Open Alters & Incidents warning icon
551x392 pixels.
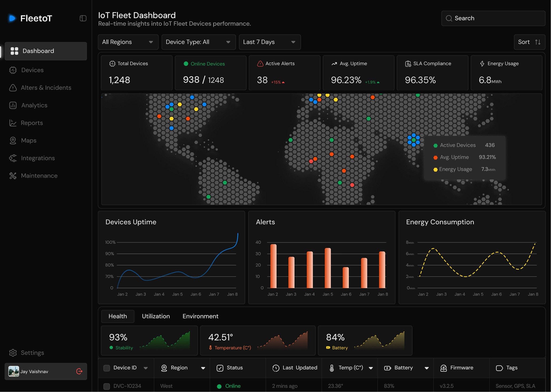(x=13, y=88)
